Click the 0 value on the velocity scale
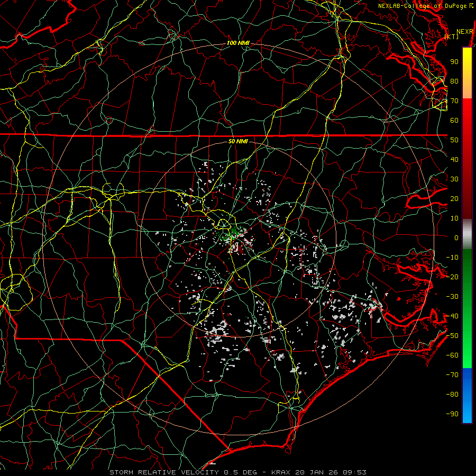The height and width of the screenshot is (476, 476). [456, 238]
